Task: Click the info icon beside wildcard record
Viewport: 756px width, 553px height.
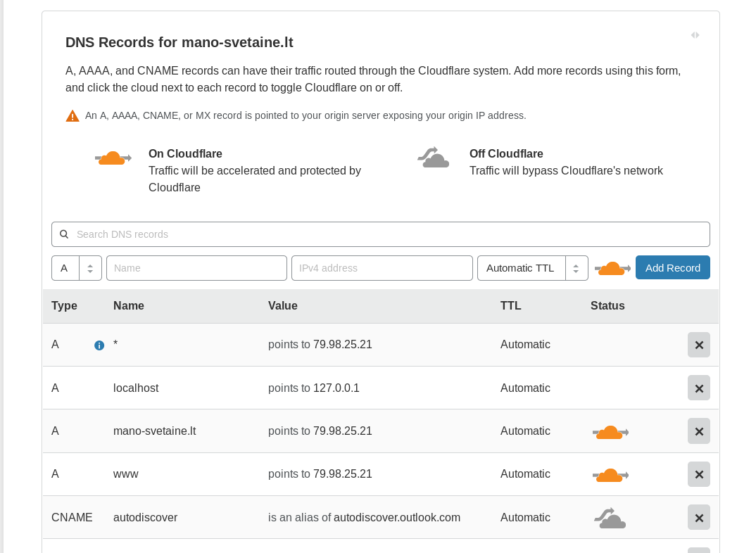Action: tap(99, 345)
